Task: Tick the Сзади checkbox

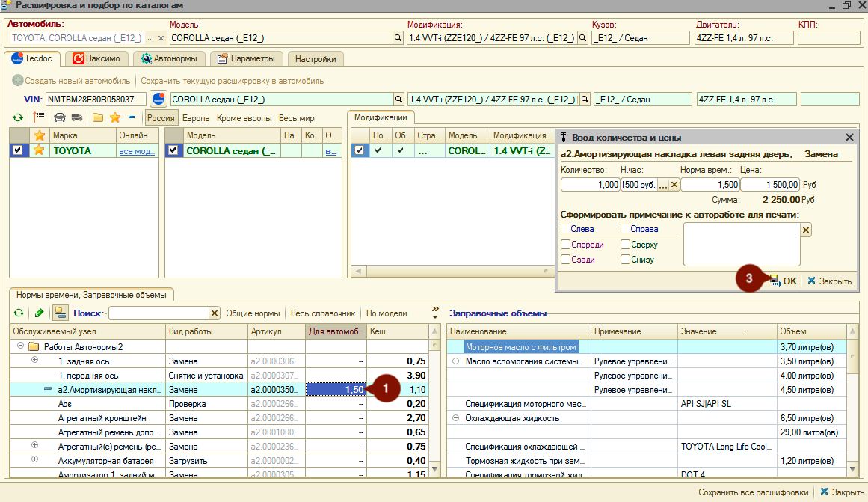Action: (566, 259)
